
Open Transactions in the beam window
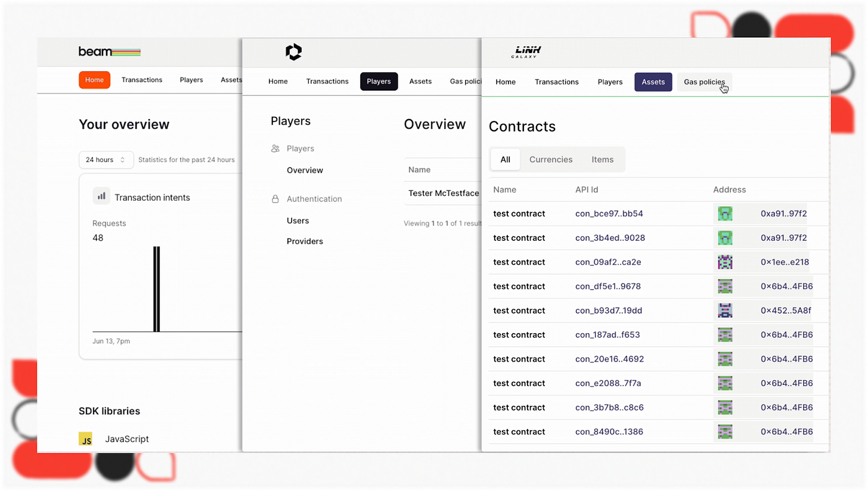(142, 80)
